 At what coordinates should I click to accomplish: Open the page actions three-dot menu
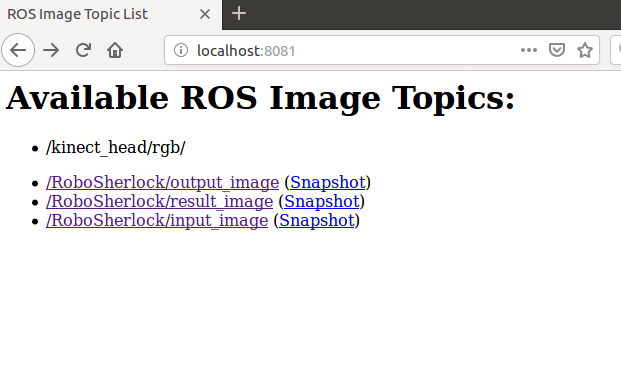tap(529, 50)
